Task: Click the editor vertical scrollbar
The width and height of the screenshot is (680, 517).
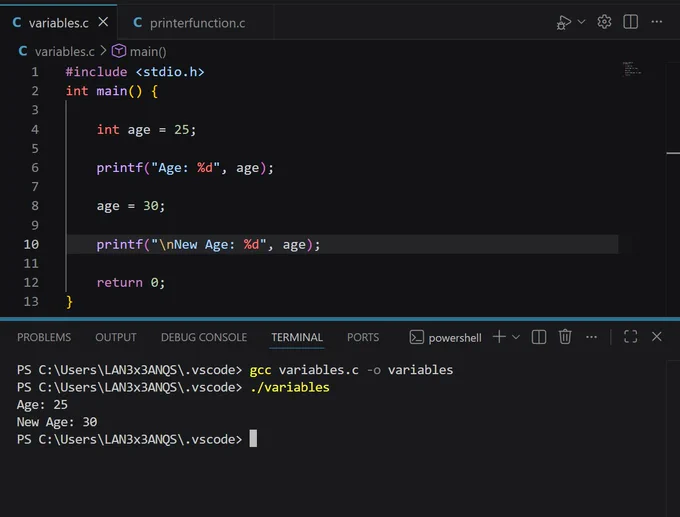Action: (x=673, y=190)
